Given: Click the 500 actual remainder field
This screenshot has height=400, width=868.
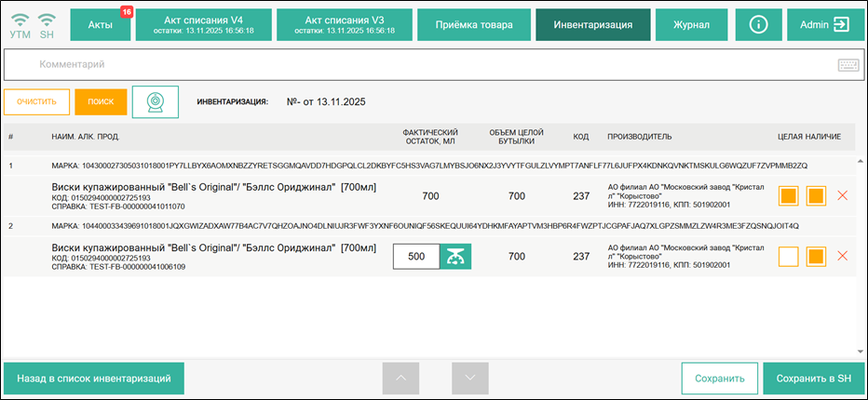Looking at the screenshot, I should [x=416, y=256].
